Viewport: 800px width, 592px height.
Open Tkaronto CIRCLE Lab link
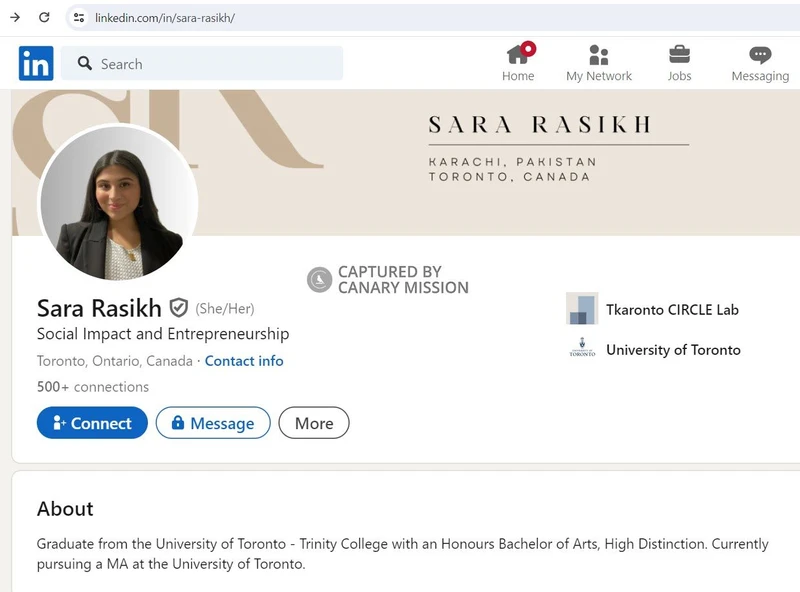pyautogui.click(x=672, y=309)
